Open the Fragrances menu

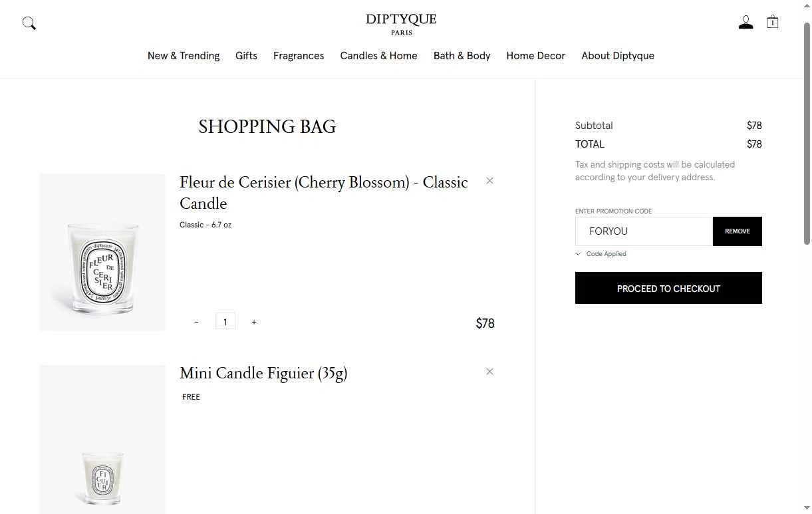(x=299, y=56)
